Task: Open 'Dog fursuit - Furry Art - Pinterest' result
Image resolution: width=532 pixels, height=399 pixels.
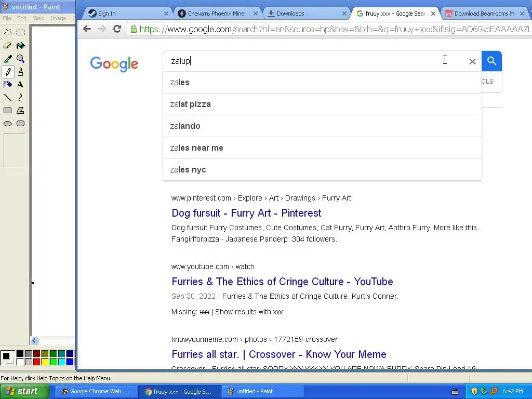Action: click(x=246, y=213)
